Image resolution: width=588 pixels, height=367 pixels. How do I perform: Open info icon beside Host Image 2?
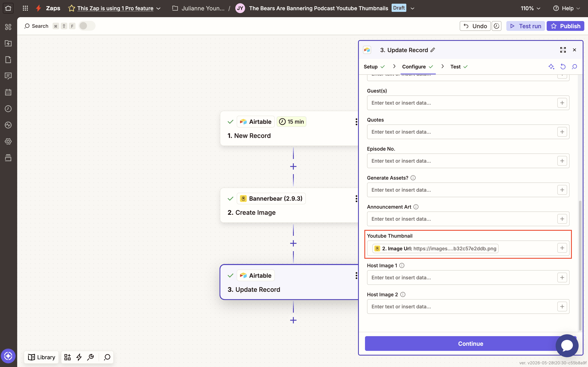coord(403,294)
